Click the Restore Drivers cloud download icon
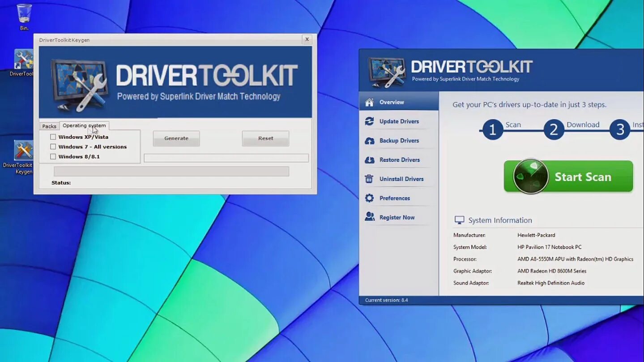 (369, 160)
